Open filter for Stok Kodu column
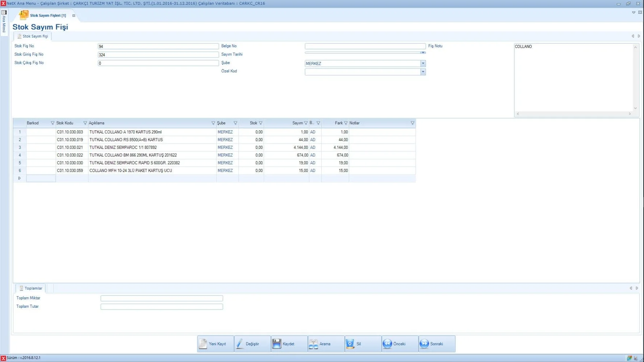This screenshot has height=362, width=644. (85, 123)
